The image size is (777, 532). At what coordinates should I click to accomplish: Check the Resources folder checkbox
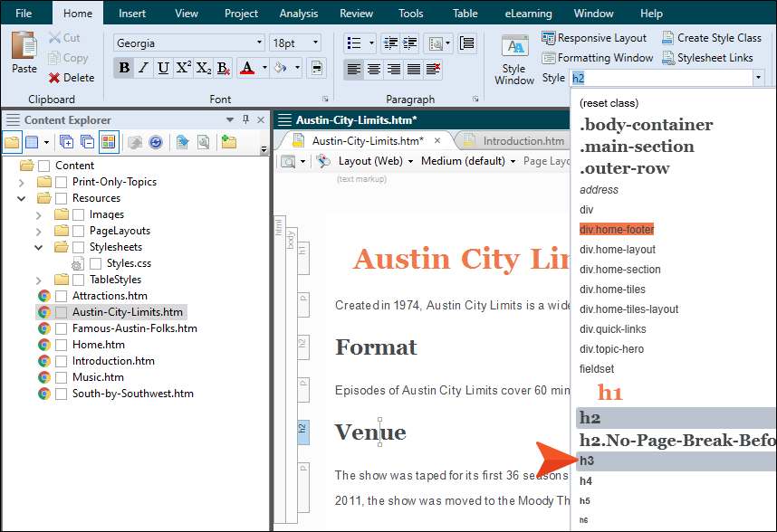(61, 198)
